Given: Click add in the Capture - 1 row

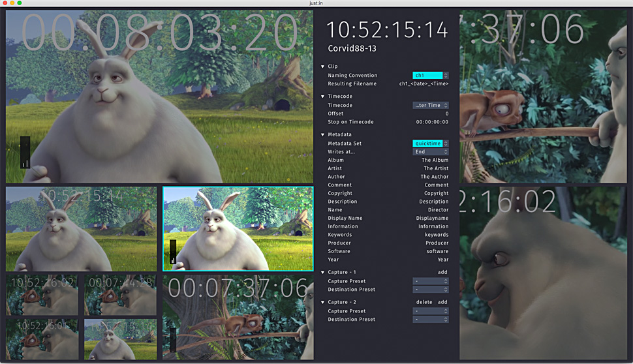Looking at the screenshot, I should (x=442, y=273).
